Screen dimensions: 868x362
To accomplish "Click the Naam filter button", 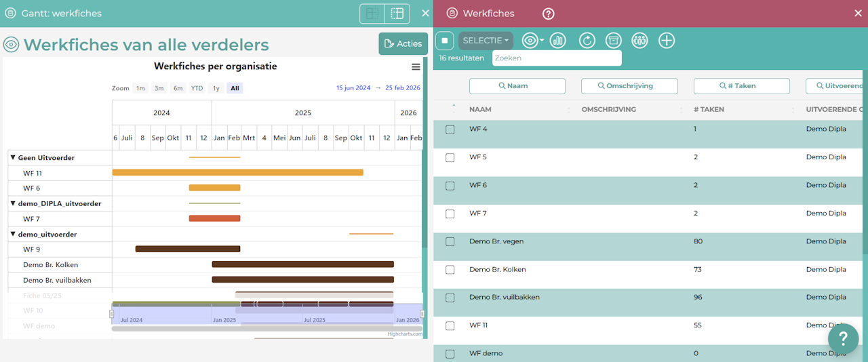I will (x=517, y=86).
